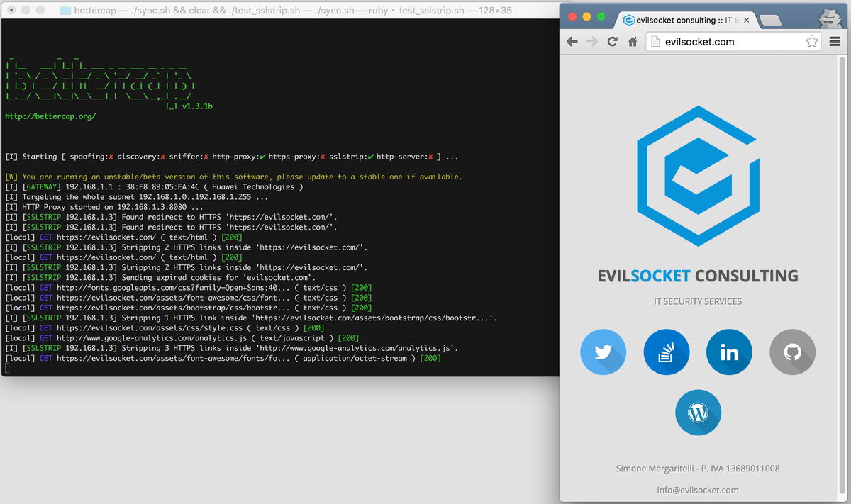Open the WordPress blog icon
The height and width of the screenshot is (504, 851).
pyautogui.click(x=699, y=413)
